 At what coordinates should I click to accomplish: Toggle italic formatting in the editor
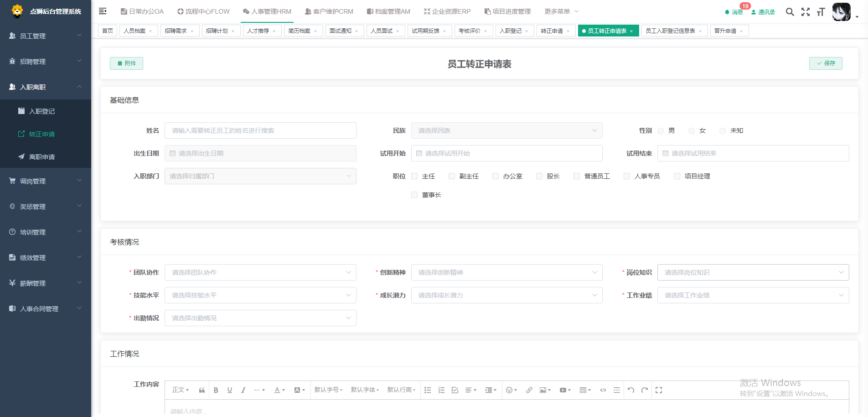[243, 390]
